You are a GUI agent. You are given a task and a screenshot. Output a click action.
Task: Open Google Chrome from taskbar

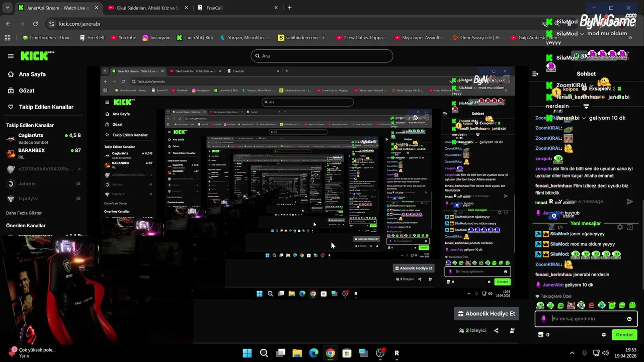(330, 353)
